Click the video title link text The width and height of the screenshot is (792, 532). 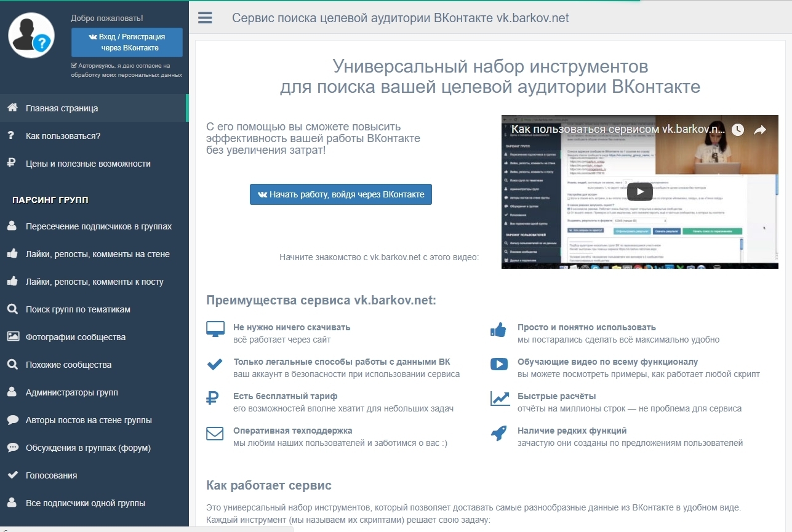pos(618,130)
